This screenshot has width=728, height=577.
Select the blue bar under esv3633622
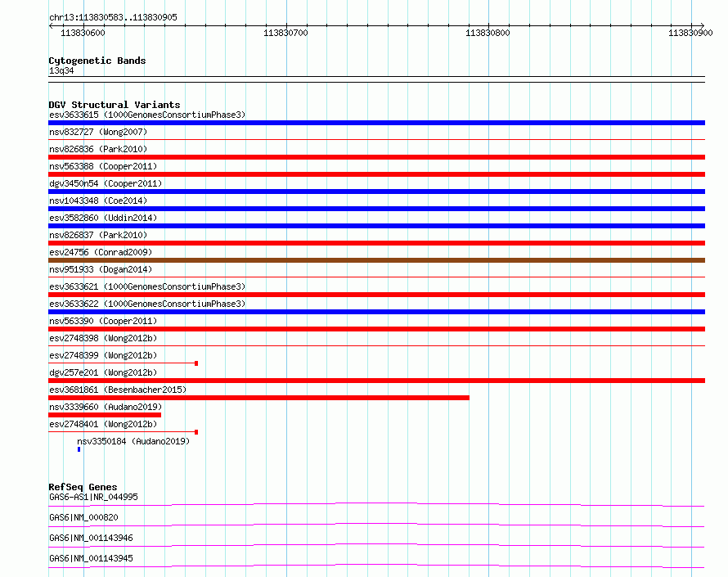click(376, 312)
